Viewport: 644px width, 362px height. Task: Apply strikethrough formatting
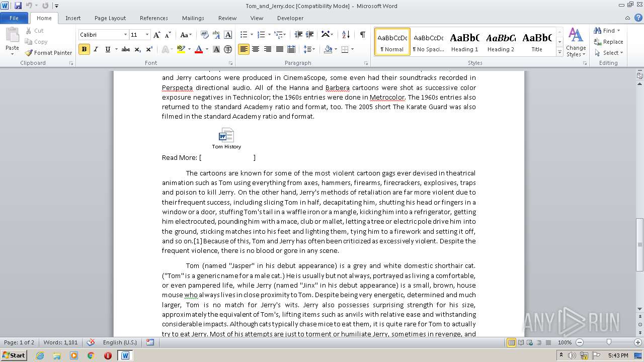coord(126,49)
